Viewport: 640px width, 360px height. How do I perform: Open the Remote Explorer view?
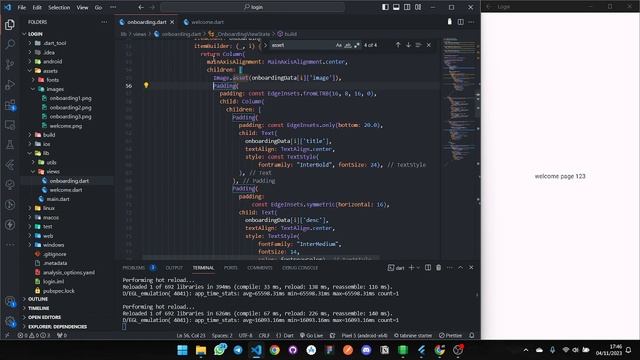click(x=10, y=125)
